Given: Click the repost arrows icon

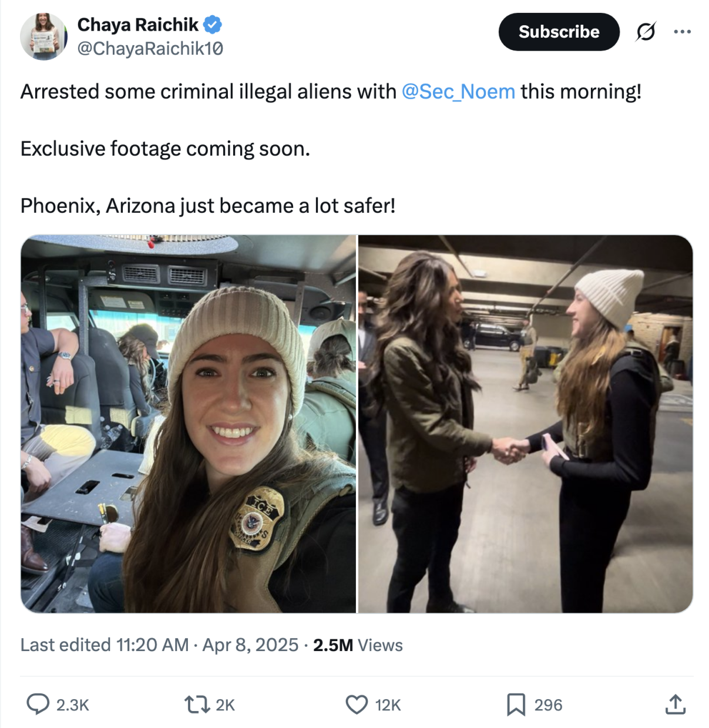Looking at the screenshot, I should pyautogui.click(x=197, y=704).
